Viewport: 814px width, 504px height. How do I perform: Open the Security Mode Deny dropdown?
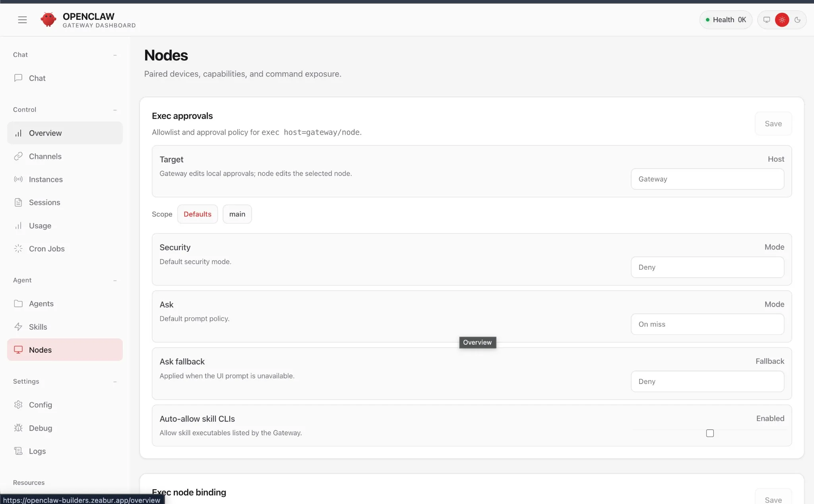(707, 267)
